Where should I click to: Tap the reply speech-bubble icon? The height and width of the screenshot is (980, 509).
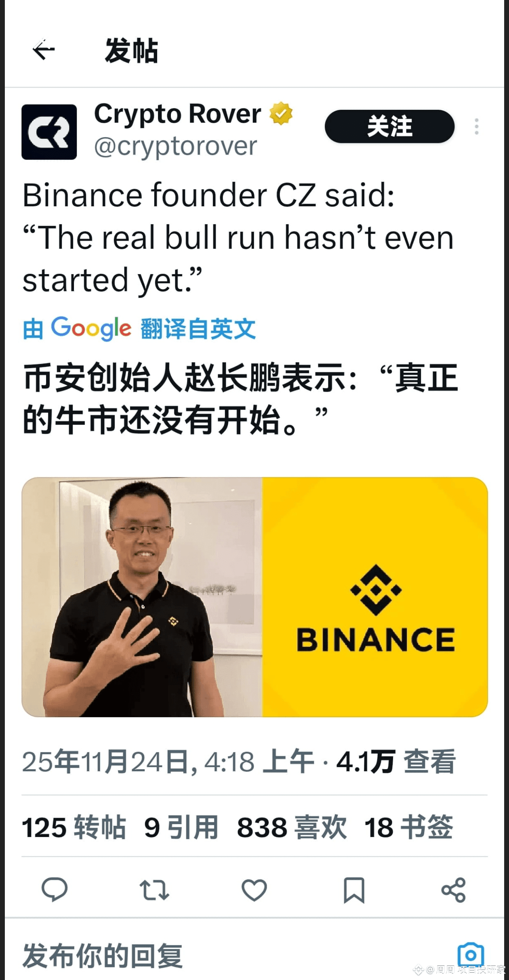(55, 890)
